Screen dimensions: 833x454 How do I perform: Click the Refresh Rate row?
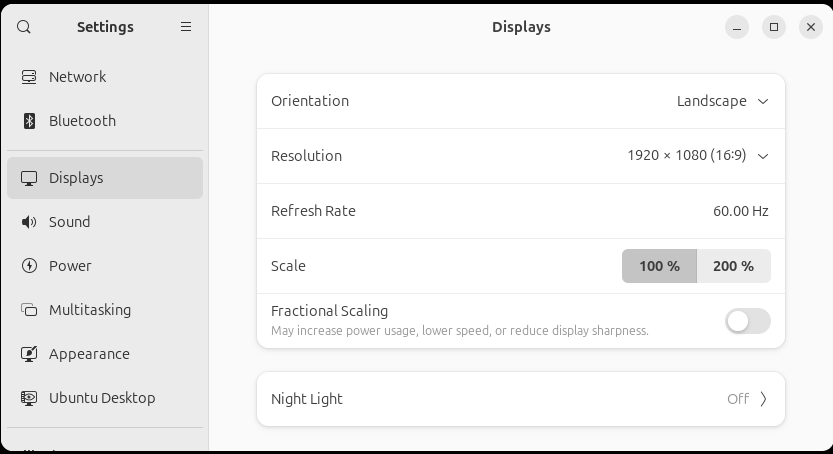[x=520, y=211]
